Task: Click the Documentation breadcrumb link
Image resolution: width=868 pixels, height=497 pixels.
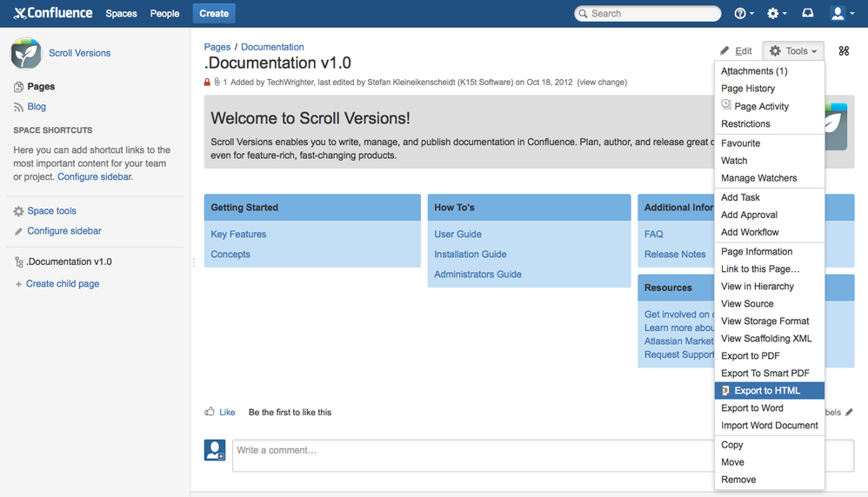Action: coord(272,47)
